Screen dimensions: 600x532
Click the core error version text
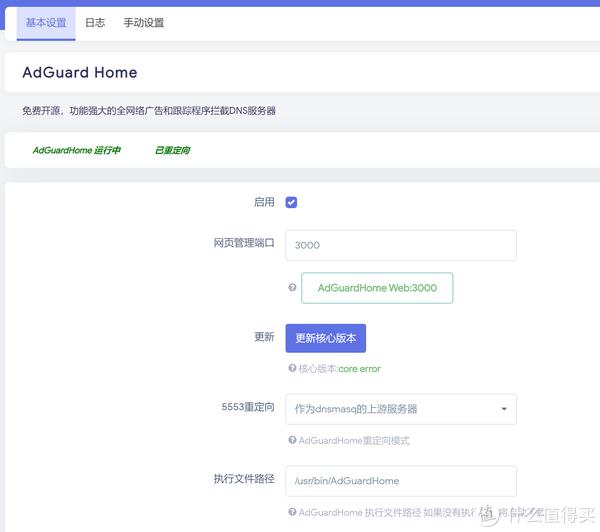coord(359,369)
